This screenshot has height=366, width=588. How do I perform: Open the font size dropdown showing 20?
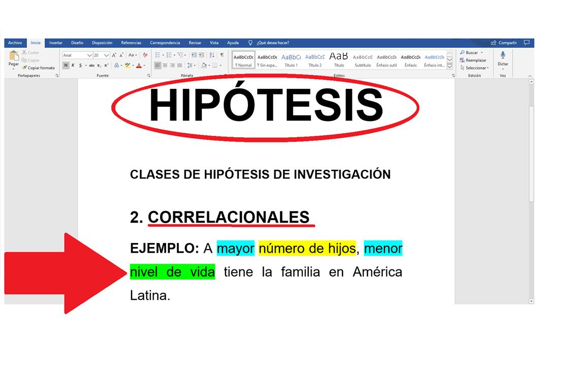pos(107,55)
